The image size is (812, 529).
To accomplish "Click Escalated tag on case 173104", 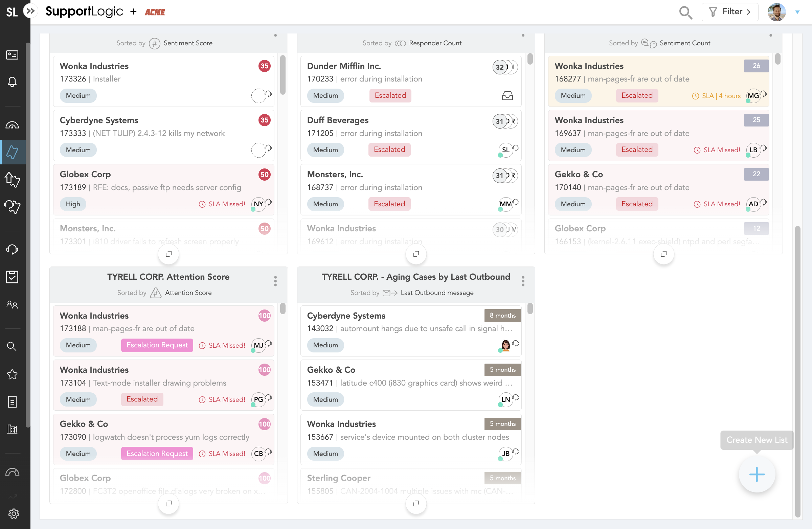I will pyautogui.click(x=142, y=399).
